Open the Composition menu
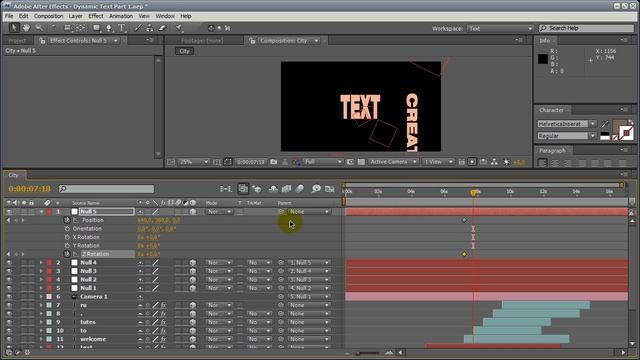 [x=48, y=16]
